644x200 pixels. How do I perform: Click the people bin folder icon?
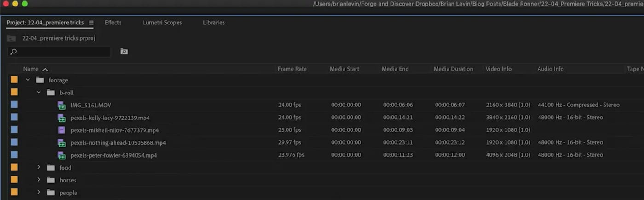coord(51,193)
